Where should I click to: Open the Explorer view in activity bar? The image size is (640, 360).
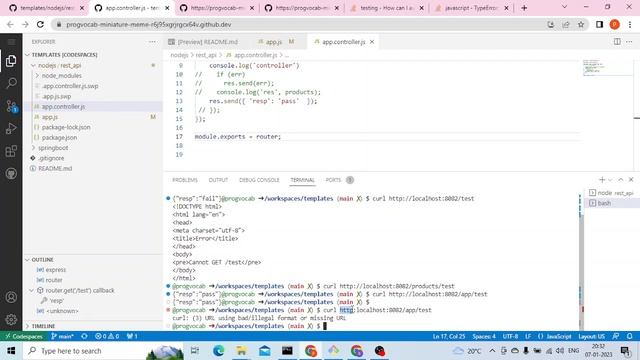pyautogui.click(x=11, y=61)
